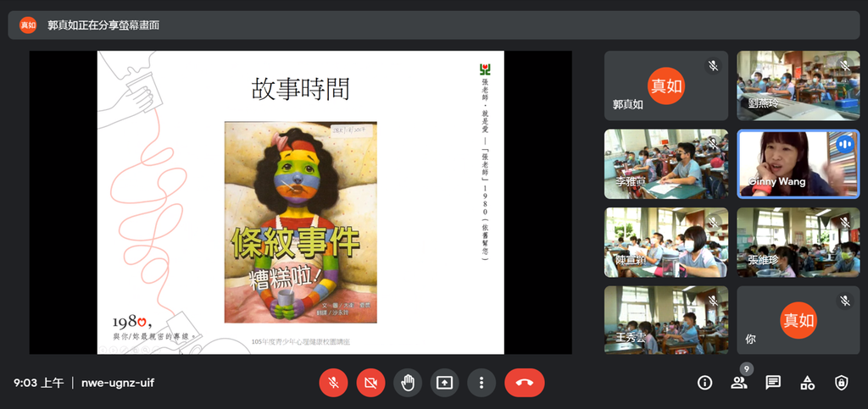The height and width of the screenshot is (409, 868).
Task: Show the participants list people icon
Action: pos(739,383)
